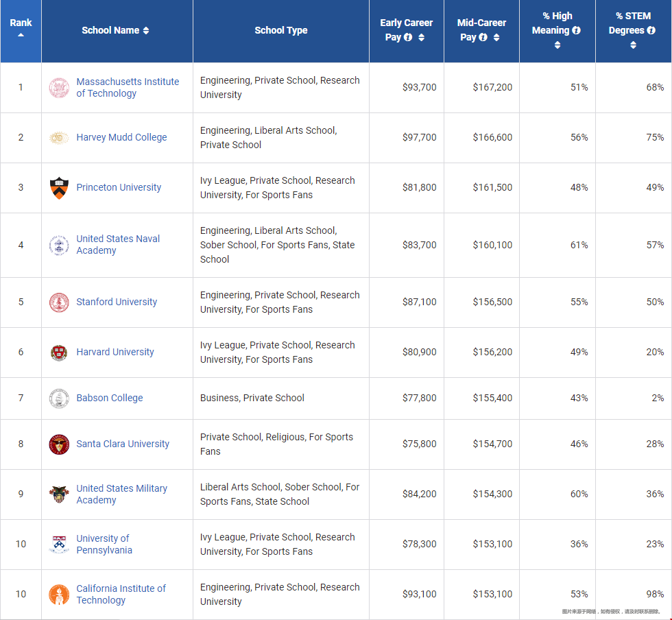Select the $93,700 early career pay cell

point(407,88)
